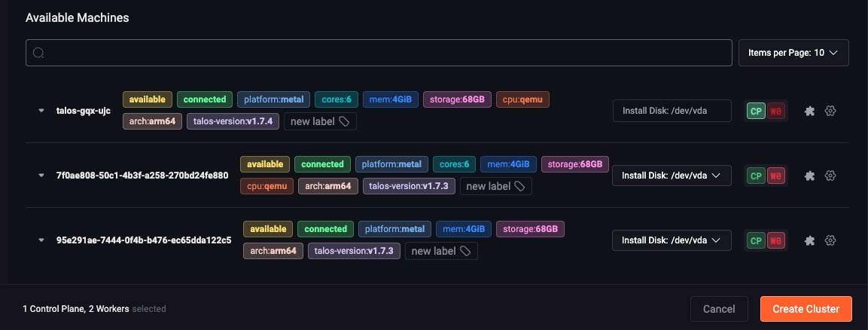Toggle W0 worker role for talos-gqx-ujc
Screen dimensions: 868x330
(x=776, y=111)
